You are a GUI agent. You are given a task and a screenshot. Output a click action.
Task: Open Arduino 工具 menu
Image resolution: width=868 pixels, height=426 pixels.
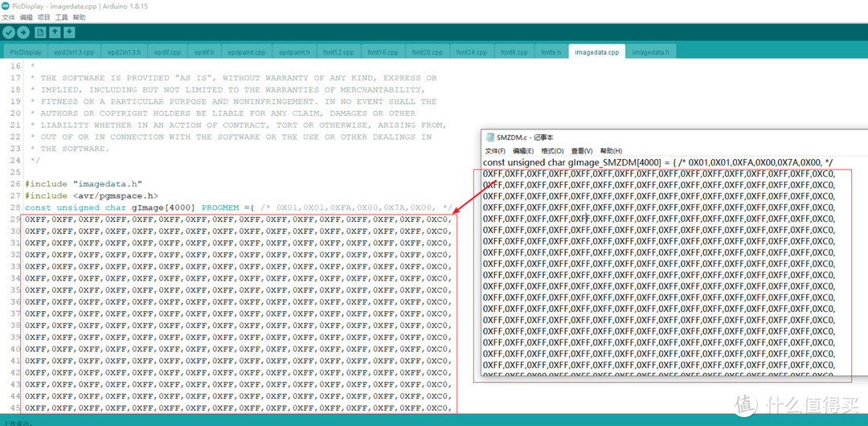pyautogui.click(x=62, y=17)
